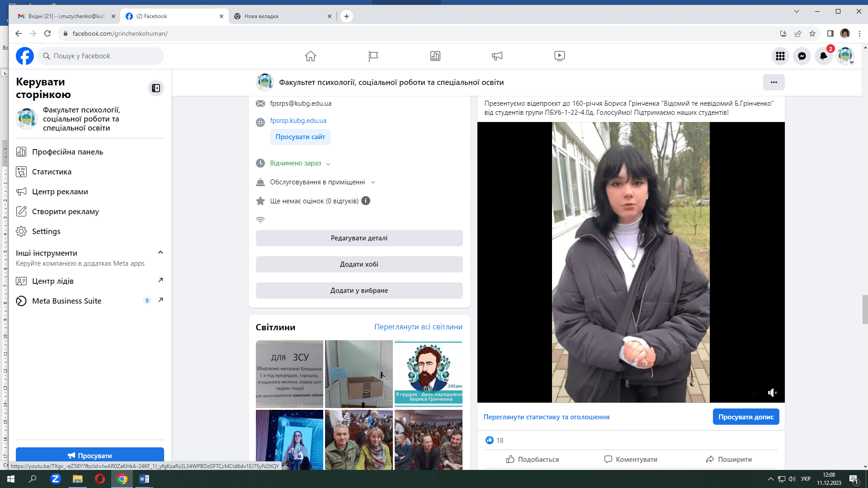Expand Обслуговування в приміщенні dropdown
This screenshot has width=868, height=488.
[x=373, y=182]
